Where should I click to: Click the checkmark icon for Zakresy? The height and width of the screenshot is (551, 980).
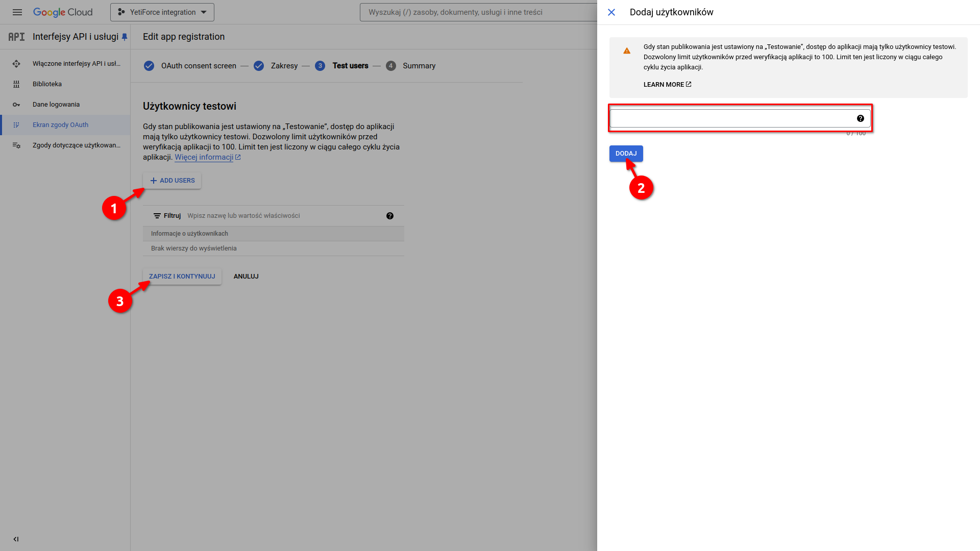(259, 66)
